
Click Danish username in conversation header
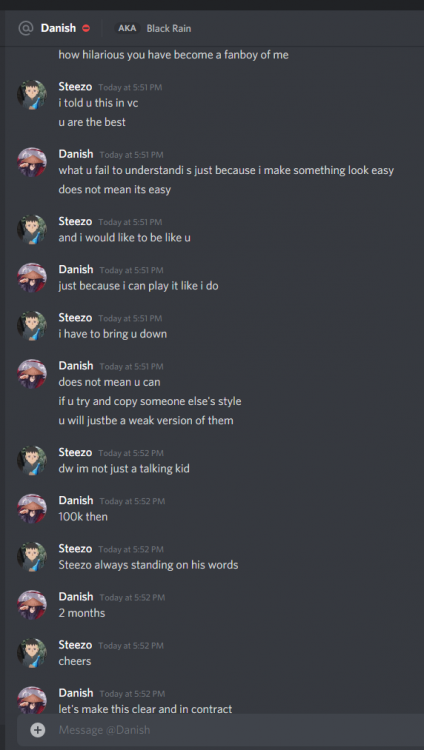[58, 28]
